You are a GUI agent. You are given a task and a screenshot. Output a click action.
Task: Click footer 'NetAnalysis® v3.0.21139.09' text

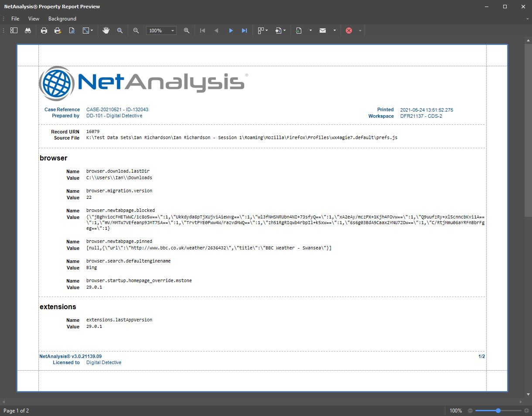point(71,356)
